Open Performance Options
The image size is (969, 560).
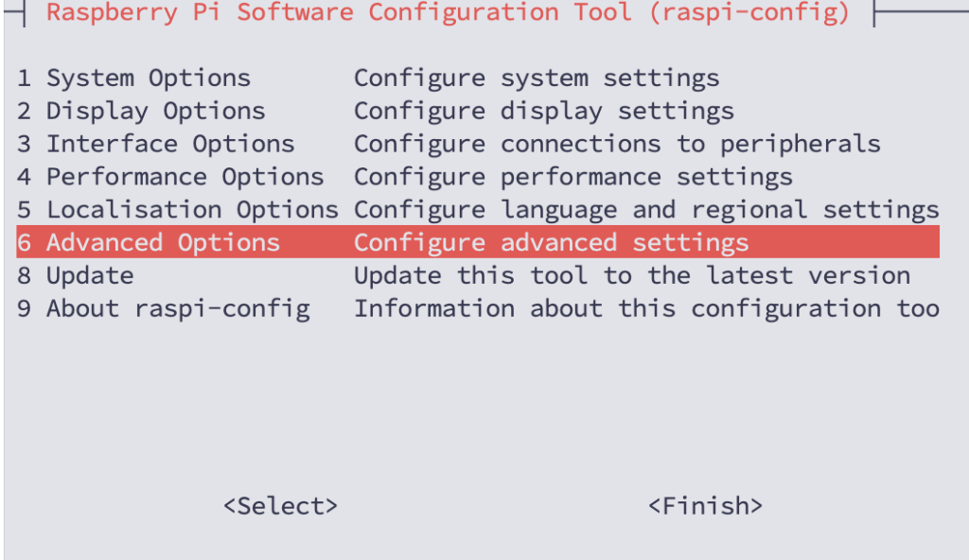[185, 177]
